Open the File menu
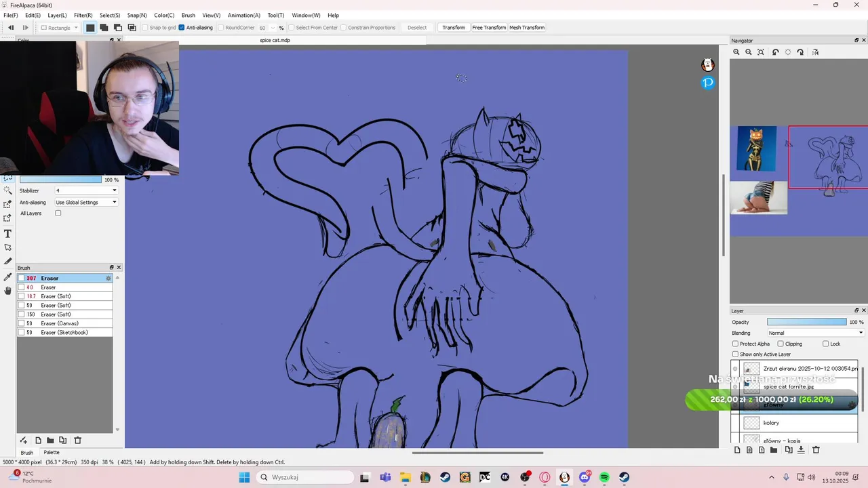 (x=10, y=15)
